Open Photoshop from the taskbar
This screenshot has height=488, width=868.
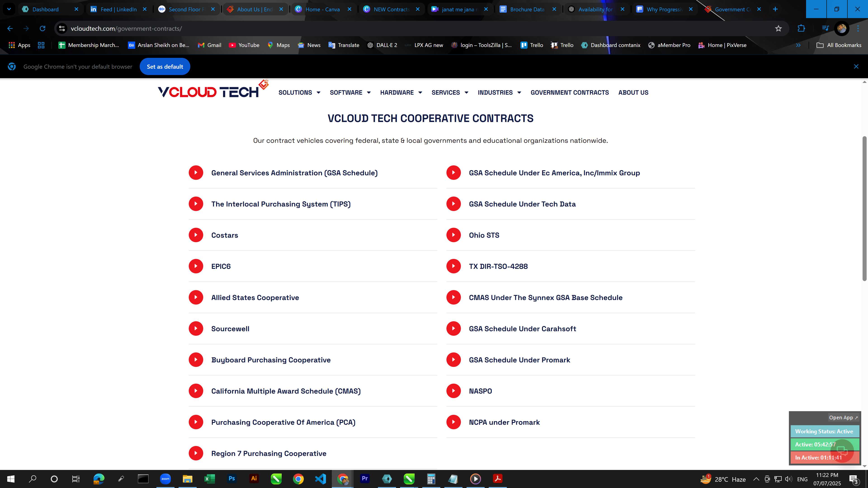[231, 479]
